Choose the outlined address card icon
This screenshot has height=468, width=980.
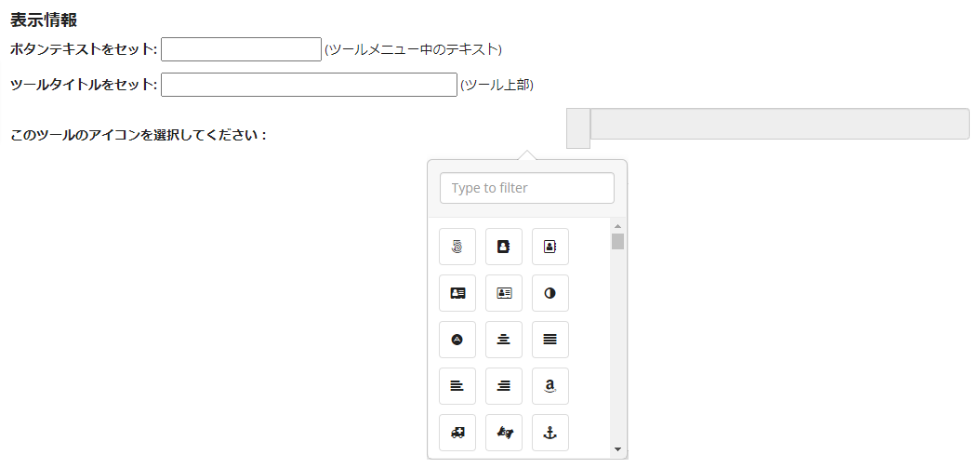click(x=504, y=293)
